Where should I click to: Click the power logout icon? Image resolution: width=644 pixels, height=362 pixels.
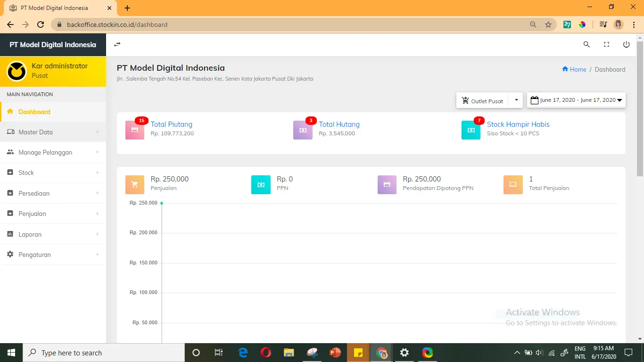(x=627, y=44)
